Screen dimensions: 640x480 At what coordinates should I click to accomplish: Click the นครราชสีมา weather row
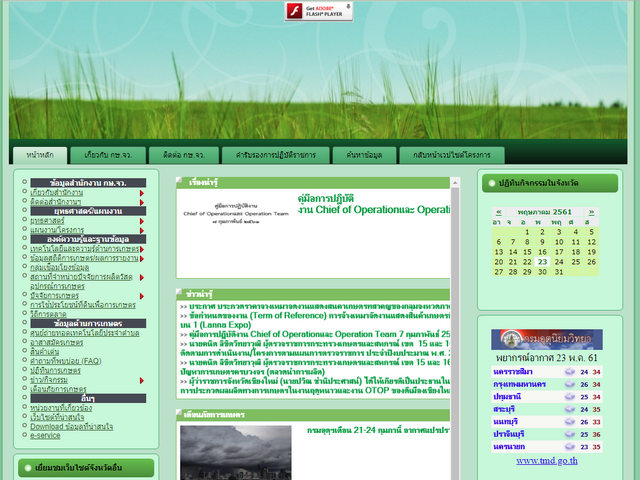click(x=547, y=372)
